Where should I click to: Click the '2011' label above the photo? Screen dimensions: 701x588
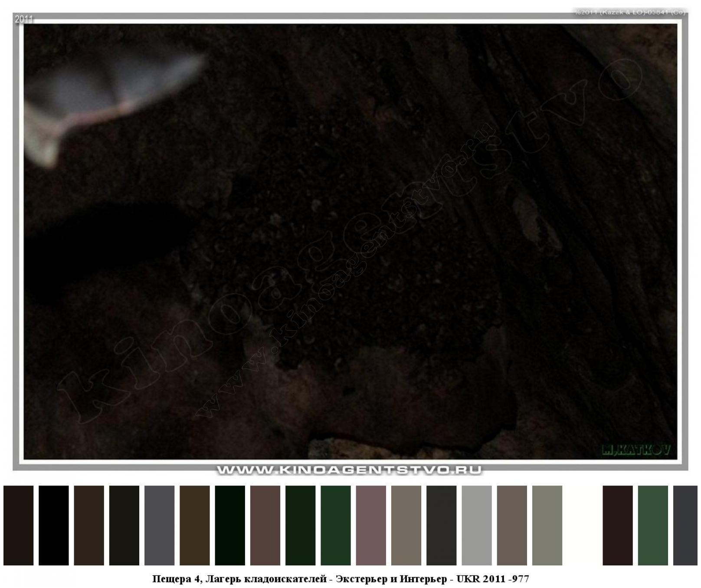(24, 20)
